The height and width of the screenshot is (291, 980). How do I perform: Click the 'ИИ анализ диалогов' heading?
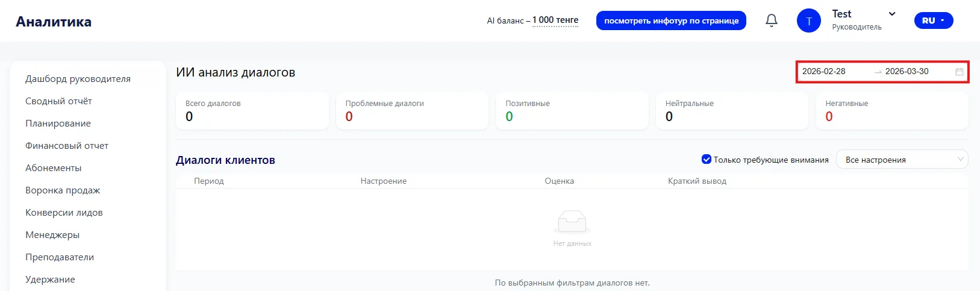(236, 72)
